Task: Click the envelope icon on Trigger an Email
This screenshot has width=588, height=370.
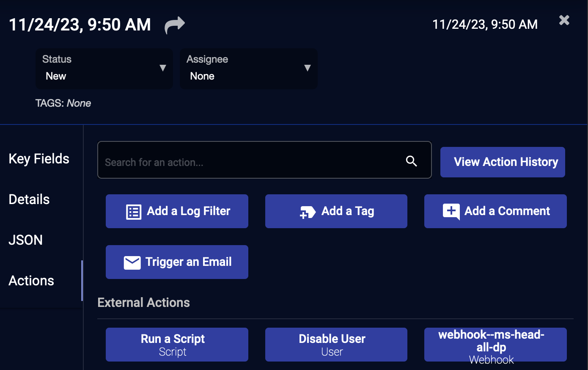Action: pyautogui.click(x=132, y=262)
